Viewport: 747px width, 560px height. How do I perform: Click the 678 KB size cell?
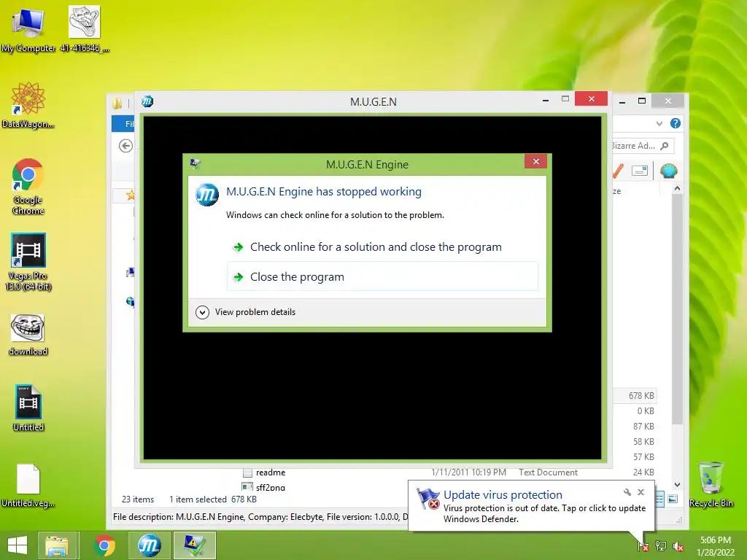[640, 396]
